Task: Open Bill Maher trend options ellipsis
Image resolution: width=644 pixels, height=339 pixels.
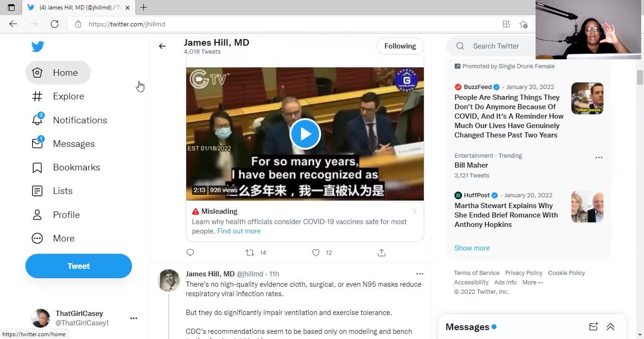Action: (599, 157)
